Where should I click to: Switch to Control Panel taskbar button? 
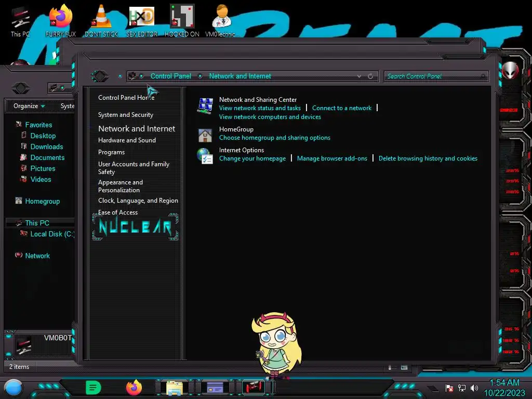click(215, 387)
